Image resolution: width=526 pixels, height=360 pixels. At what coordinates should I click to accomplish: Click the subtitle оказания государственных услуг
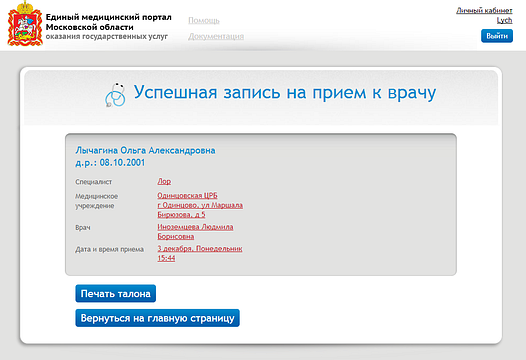(107, 36)
